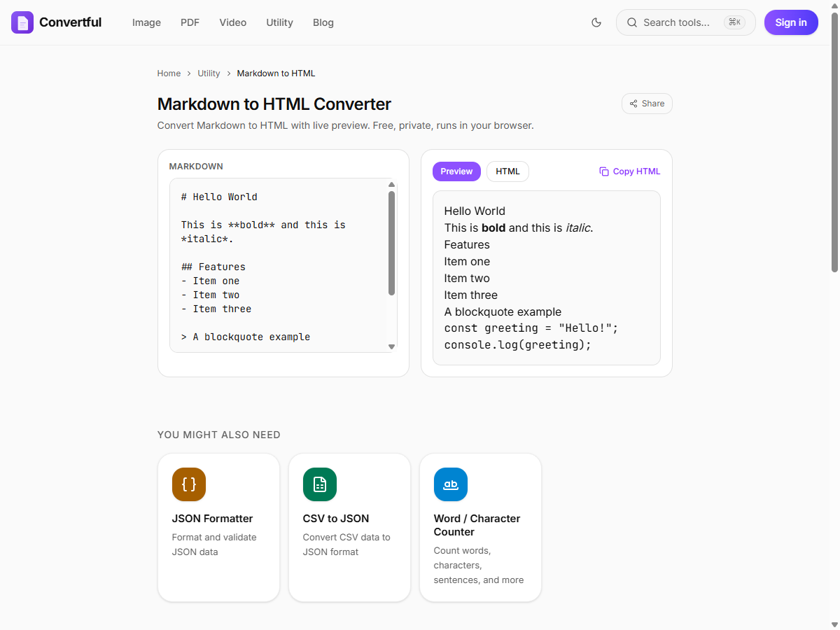The height and width of the screenshot is (630, 840).
Task: Click the textarea scroll down arrow
Action: [391, 346]
